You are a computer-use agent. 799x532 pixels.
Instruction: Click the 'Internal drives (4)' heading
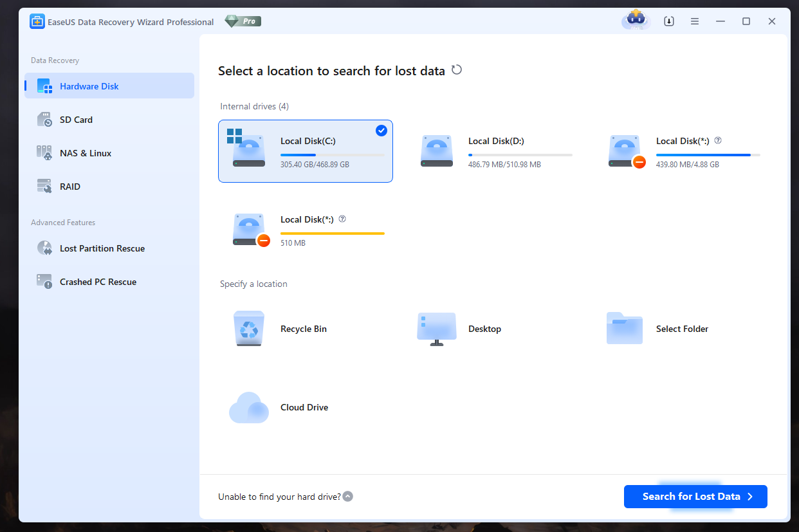[255, 106]
